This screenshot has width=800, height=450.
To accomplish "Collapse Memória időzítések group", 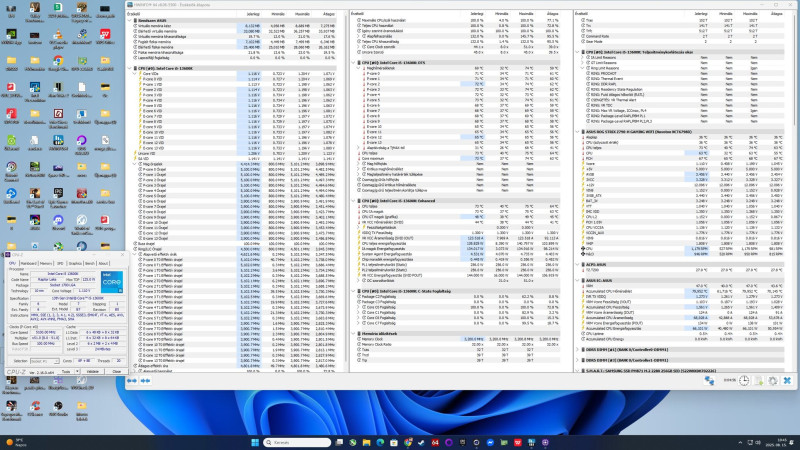I will (x=353, y=334).
